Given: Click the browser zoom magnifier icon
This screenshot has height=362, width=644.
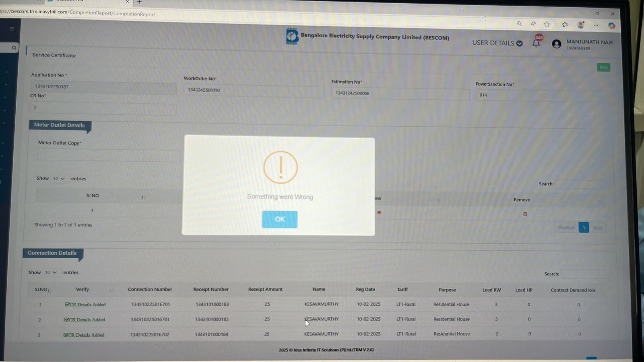Looking at the screenshot, I should pos(519,24).
